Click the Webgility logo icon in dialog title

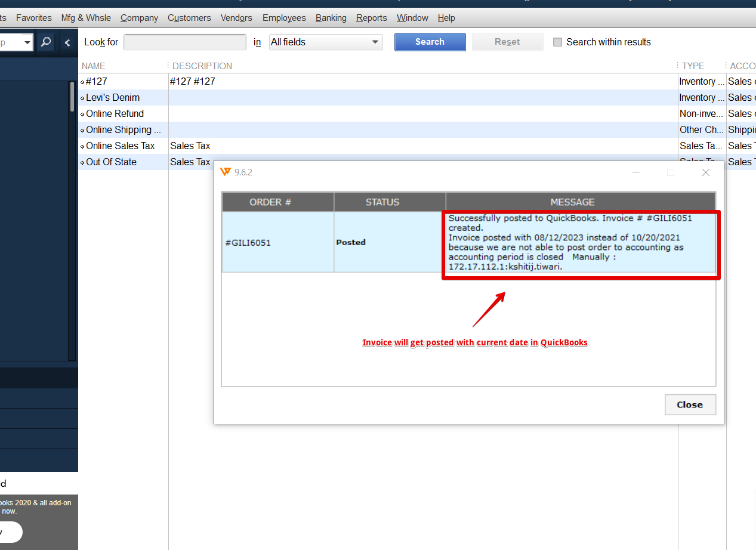point(225,172)
